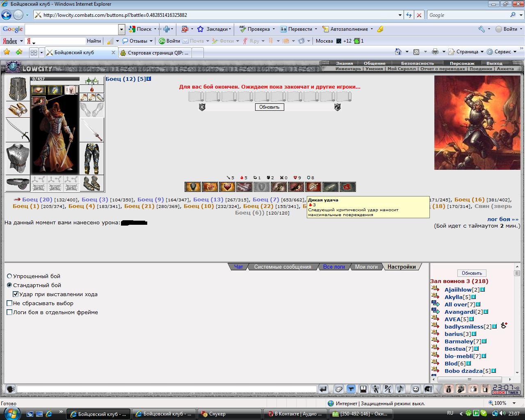Click the eraser clear chat icon
The image size is (525, 420).
click(338, 389)
